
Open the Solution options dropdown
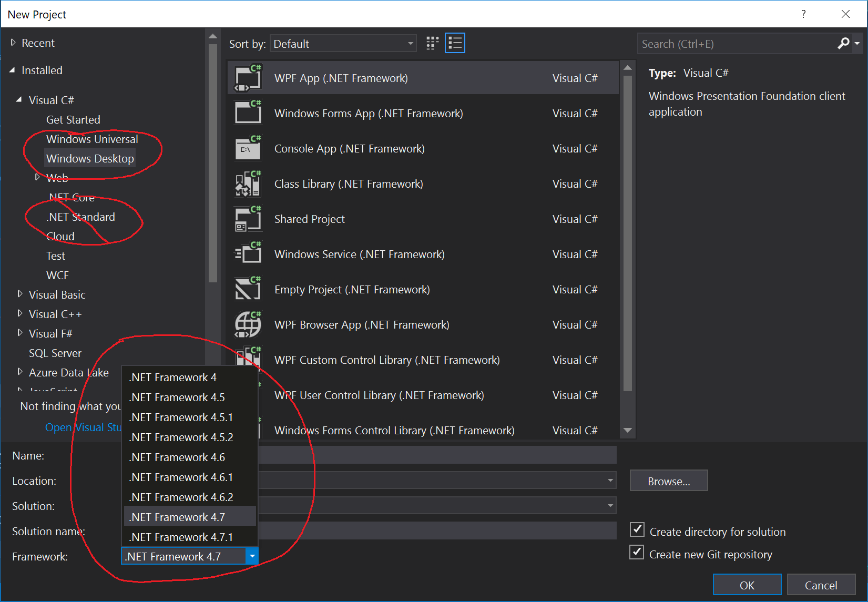click(610, 505)
